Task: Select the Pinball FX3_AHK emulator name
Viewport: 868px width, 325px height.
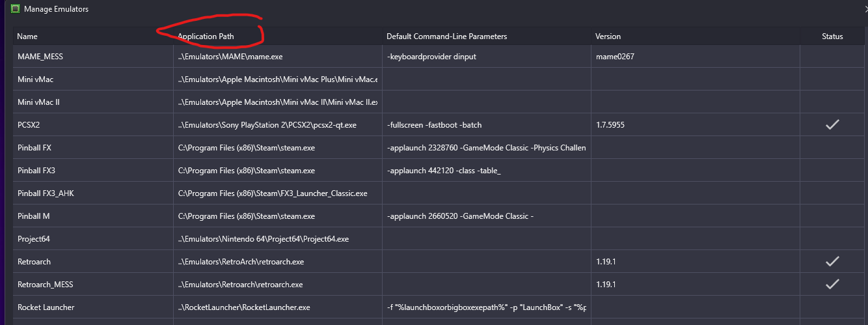Action: (x=46, y=193)
